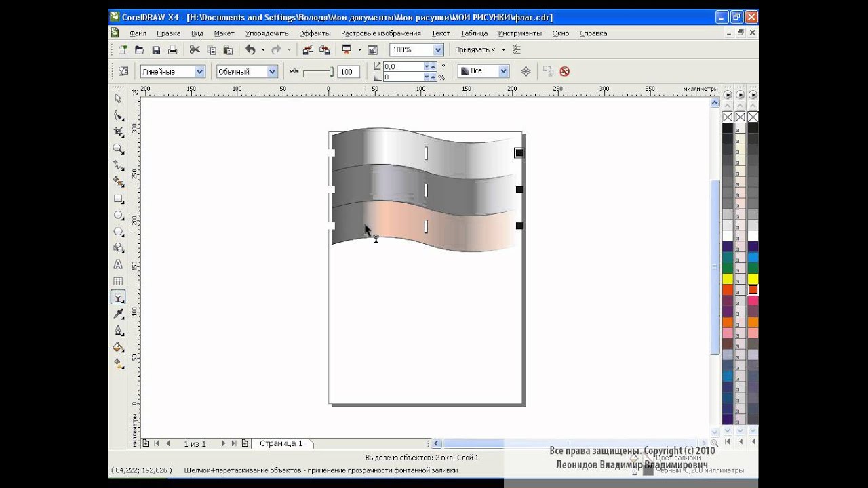
Task: Open a file with folder icon
Action: pos(139,50)
